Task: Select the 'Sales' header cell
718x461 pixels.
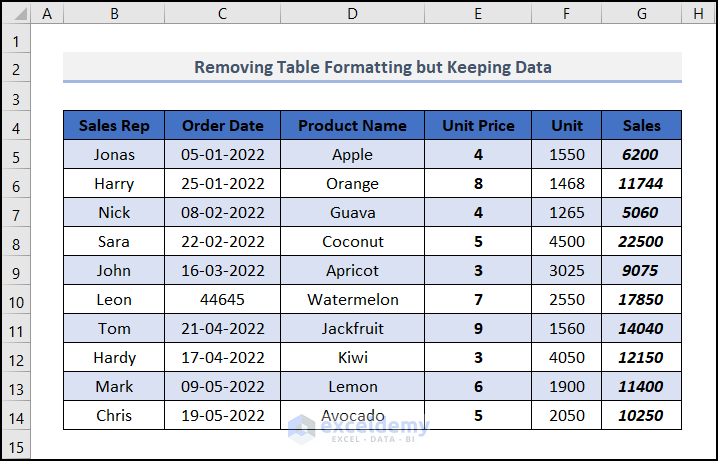Action: coord(641,126)
